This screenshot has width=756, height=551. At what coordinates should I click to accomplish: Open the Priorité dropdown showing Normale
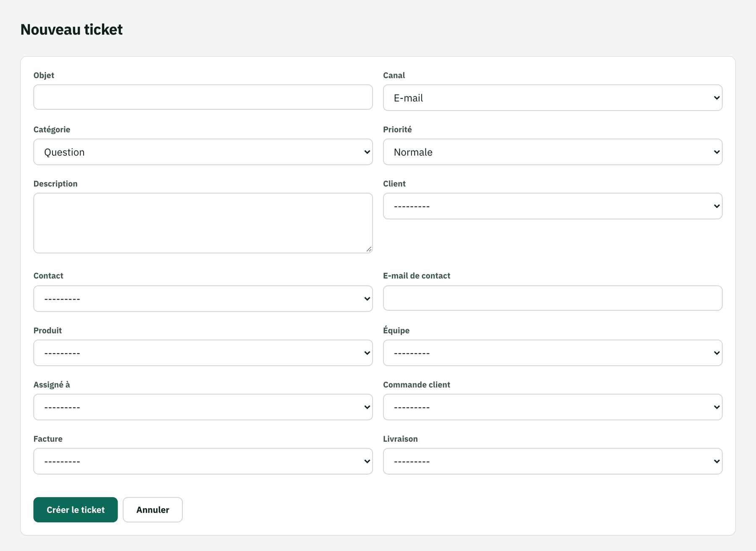(x=552, y=152)
